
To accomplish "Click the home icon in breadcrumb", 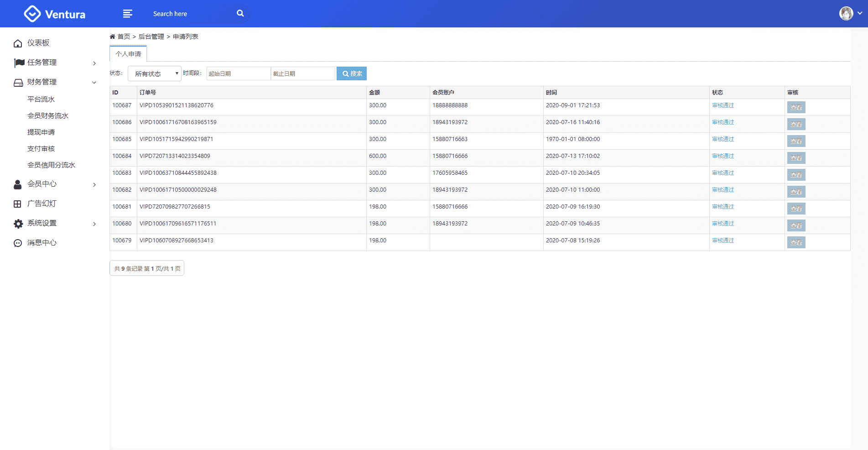I will point(112,37).
